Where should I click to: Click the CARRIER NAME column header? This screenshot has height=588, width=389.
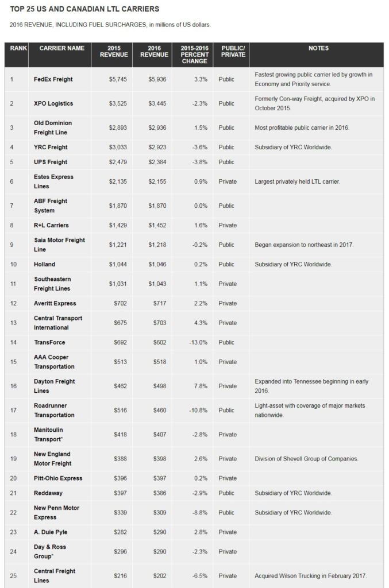pyautogui.click(x=61, y=48)
